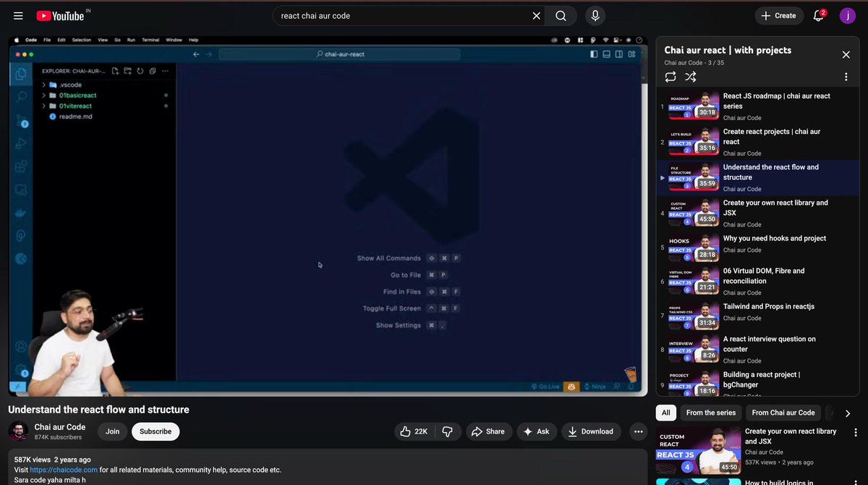
Task: Select Understand the react flow playlist item
Action: 757,177
